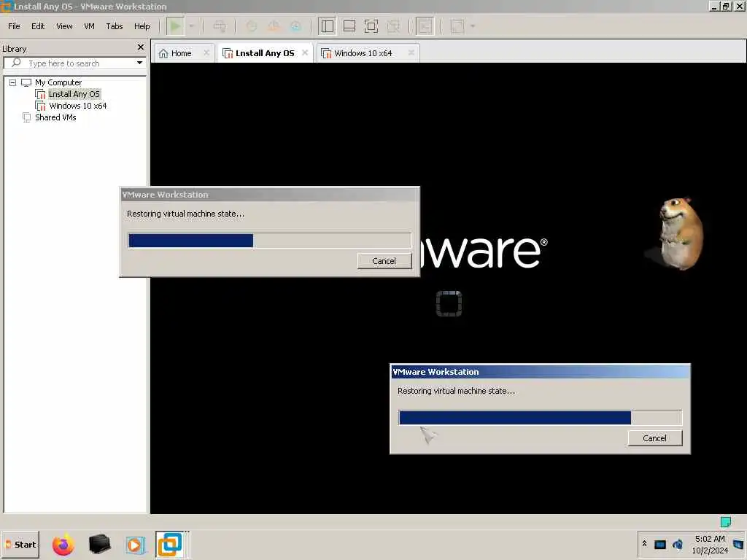
Task: Toggle the thumbnail bar toolbar icon
Action: tap(349, 26)
